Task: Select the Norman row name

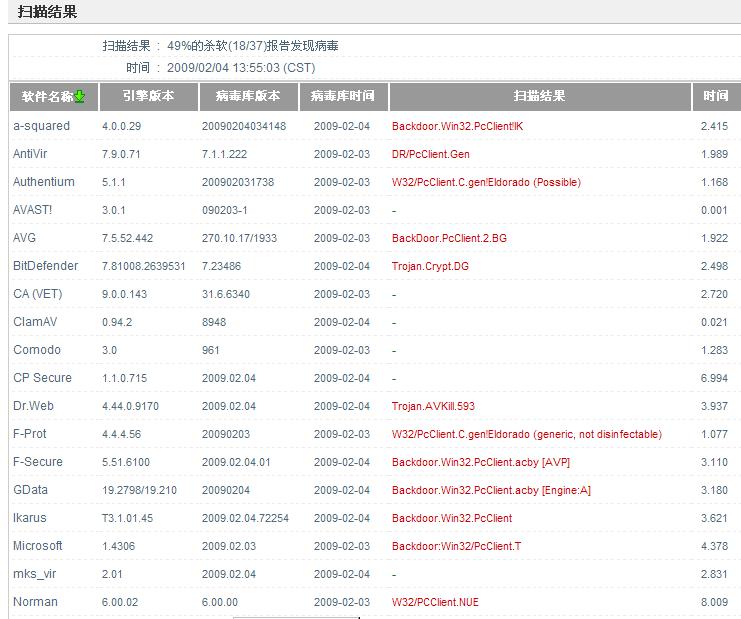Action: [35, 602]
